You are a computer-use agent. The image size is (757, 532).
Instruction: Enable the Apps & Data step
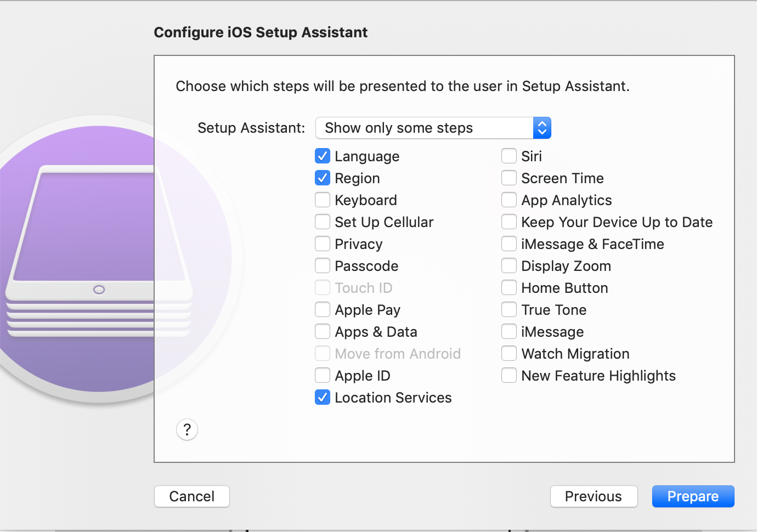tap(323, 332)
